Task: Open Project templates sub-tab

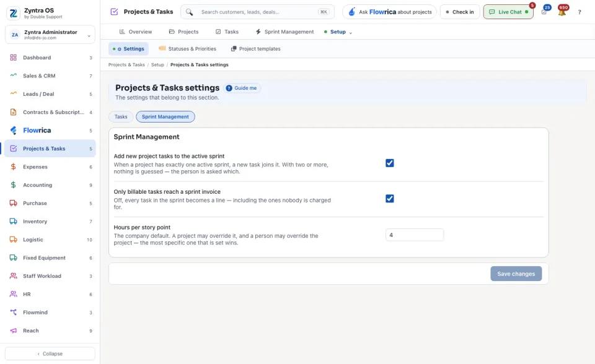Action: click(x=256, y=49)
